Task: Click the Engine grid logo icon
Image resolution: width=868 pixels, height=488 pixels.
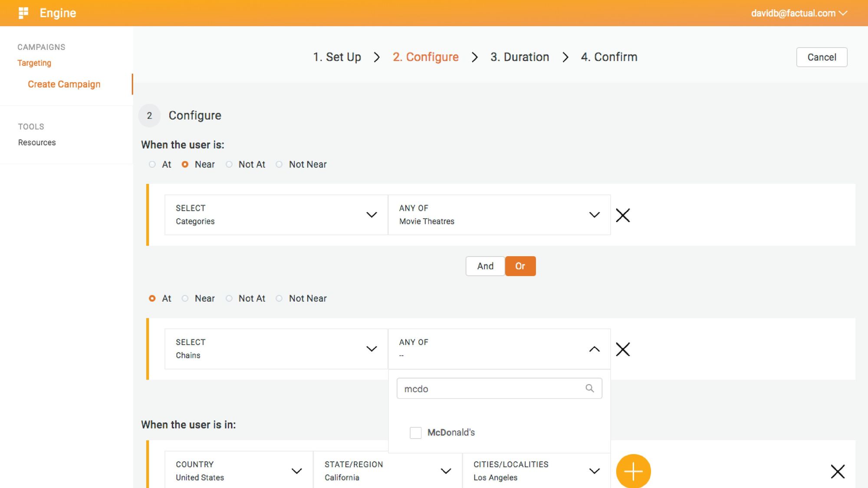Action: pos(23,13)
